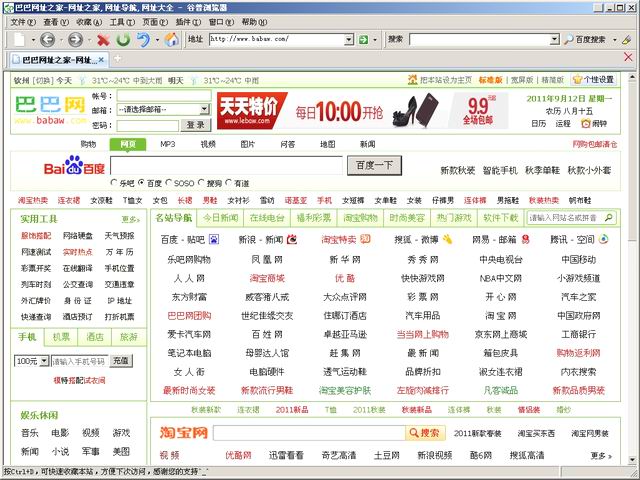Viewport: 640px width, 480px height.
Task: Expand the arrow after the Go button
Action: click(375, 40)
